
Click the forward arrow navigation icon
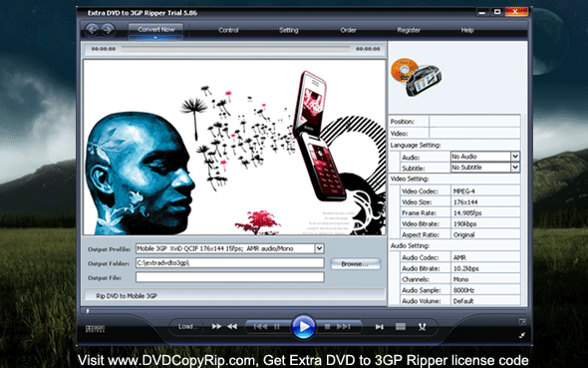(108, 30)
